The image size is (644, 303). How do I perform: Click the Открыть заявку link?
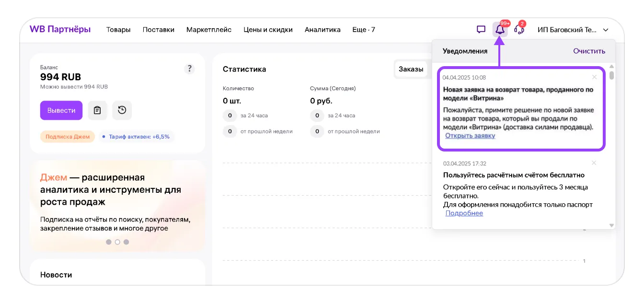pos(470,136)
